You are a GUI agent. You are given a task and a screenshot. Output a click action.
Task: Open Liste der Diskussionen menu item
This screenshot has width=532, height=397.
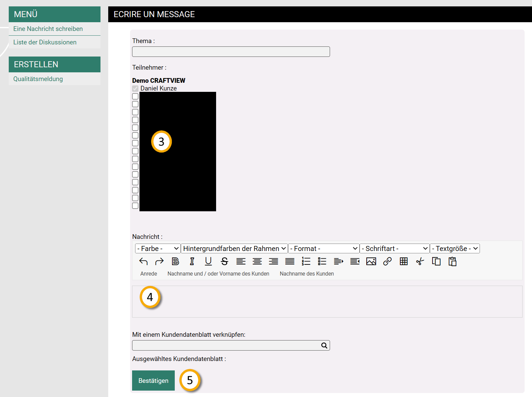point(45,42)
